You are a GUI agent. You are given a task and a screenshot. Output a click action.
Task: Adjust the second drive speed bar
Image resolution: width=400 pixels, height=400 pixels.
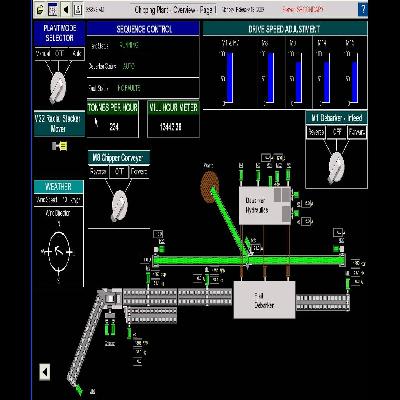pos(271,78)
